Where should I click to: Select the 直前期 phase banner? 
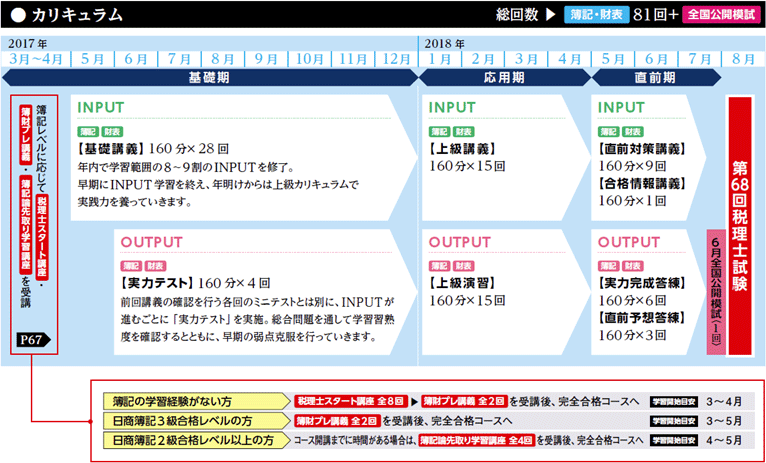pos(656,77)
